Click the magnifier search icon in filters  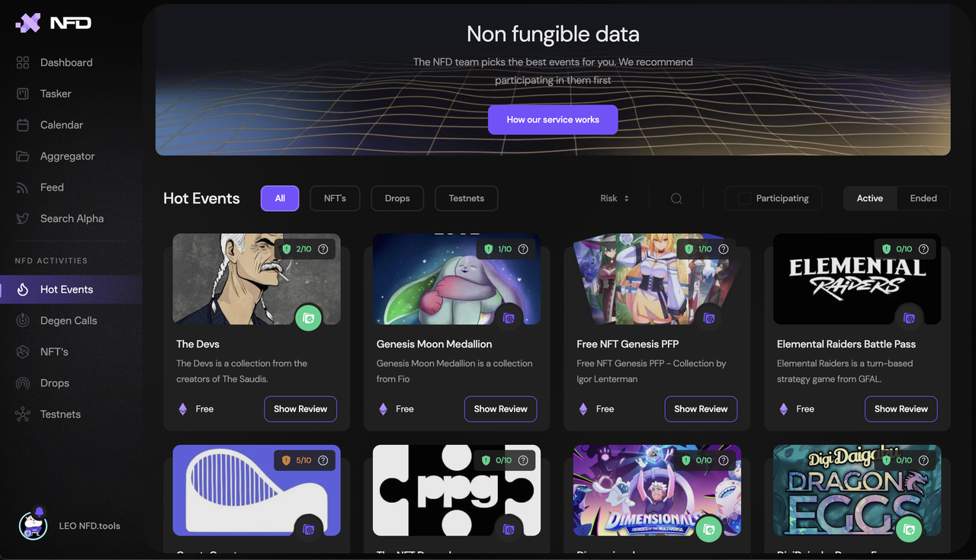(x=676, y=198)
